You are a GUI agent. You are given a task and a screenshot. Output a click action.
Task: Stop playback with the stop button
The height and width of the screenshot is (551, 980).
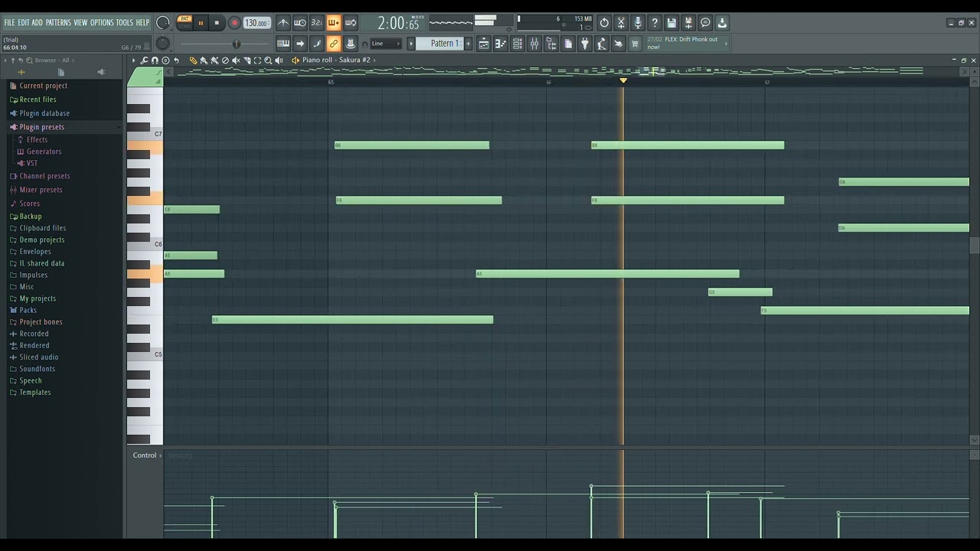(217, 23)
